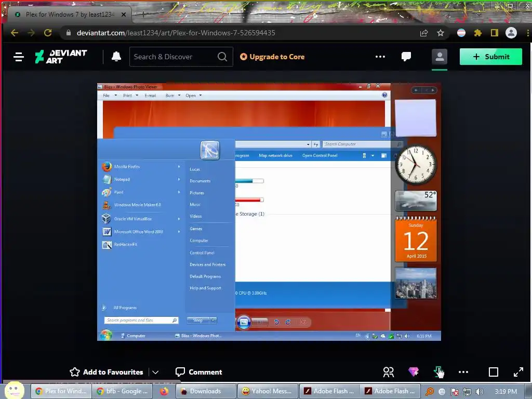Switch to bfb - Google taskbar button

[x=122, y=391]
